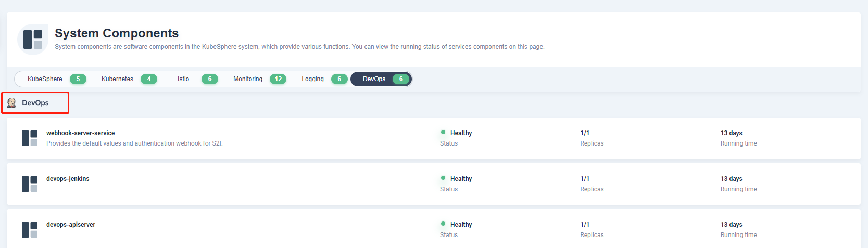Click the Healthy status of webhook-server-service
The image size is (868, 248).
pos(461,133)
